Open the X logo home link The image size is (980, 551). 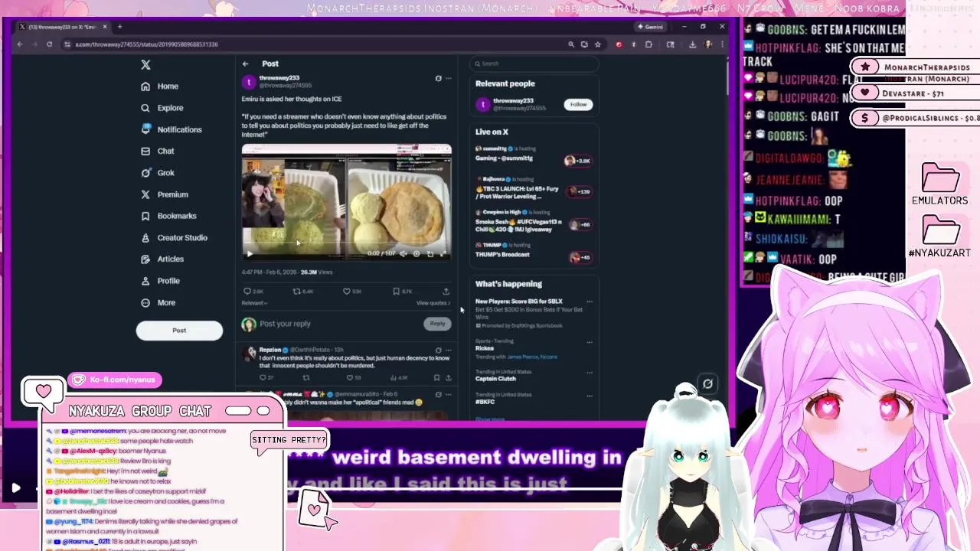coord(145,65)
